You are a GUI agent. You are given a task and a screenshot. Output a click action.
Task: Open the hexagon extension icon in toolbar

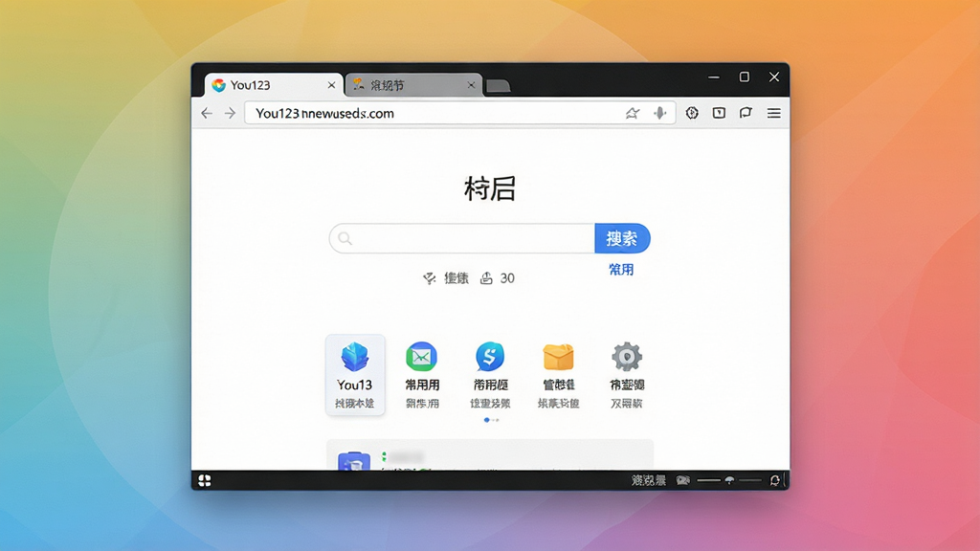[x=692, y=113]
